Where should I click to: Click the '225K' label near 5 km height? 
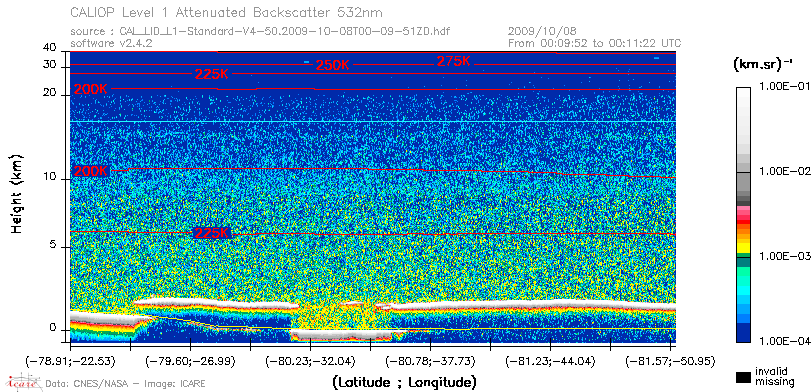[212, 233]
